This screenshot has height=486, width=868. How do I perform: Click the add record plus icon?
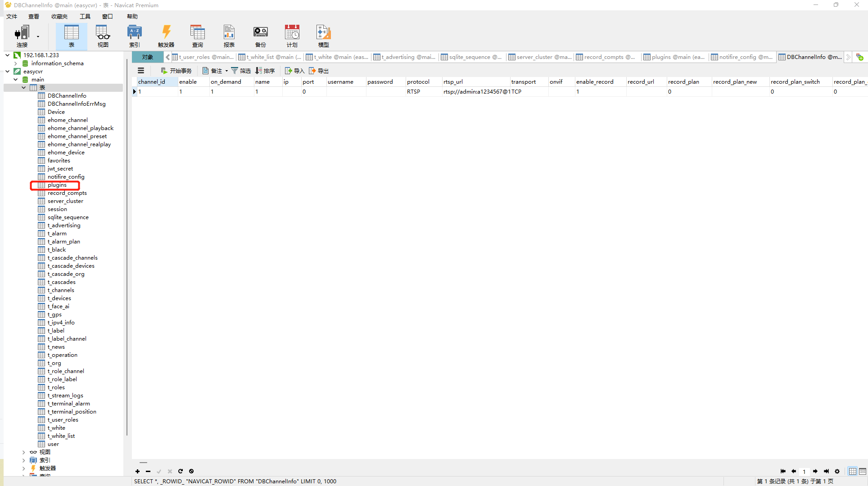(137, 471)
